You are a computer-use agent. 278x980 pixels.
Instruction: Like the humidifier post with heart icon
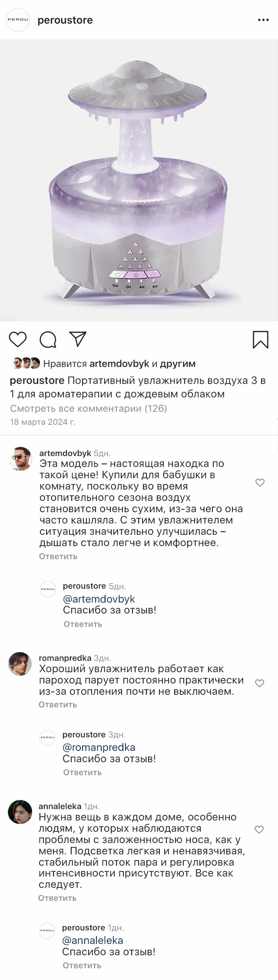coord(18,340)
